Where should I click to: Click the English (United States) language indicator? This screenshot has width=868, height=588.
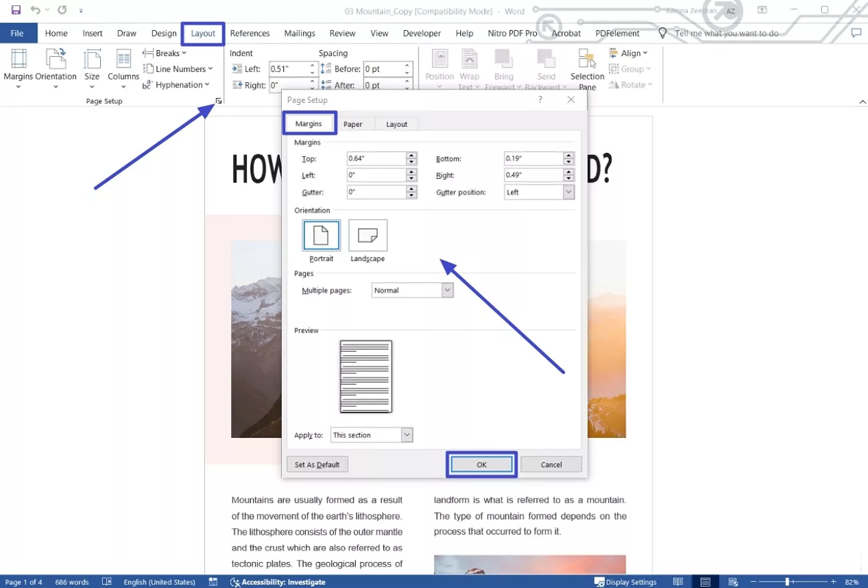tap(160, 582)
